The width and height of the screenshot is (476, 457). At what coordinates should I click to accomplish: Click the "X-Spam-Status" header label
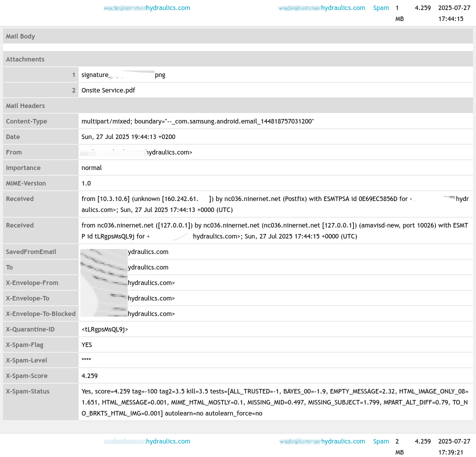28,391
